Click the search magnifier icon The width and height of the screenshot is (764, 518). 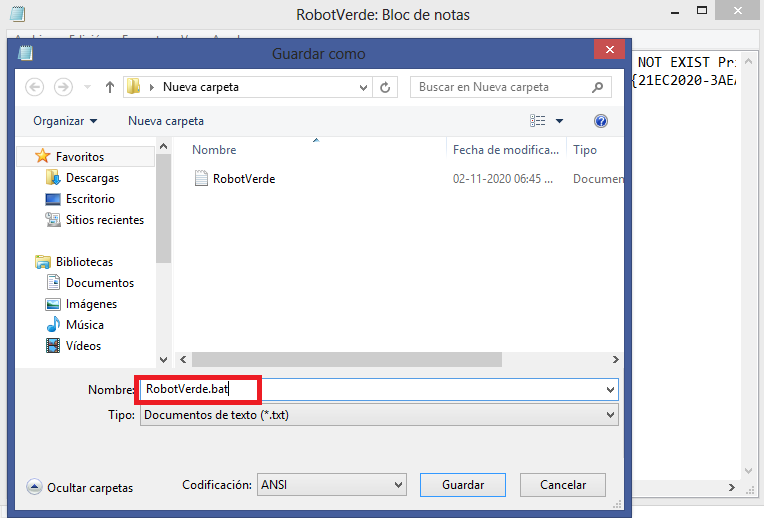[597, 87]
